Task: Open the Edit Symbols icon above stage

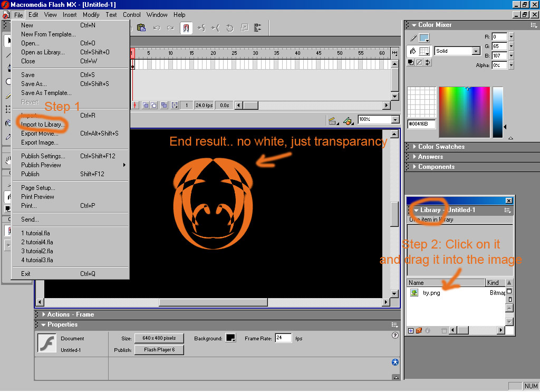Action: 348,121
